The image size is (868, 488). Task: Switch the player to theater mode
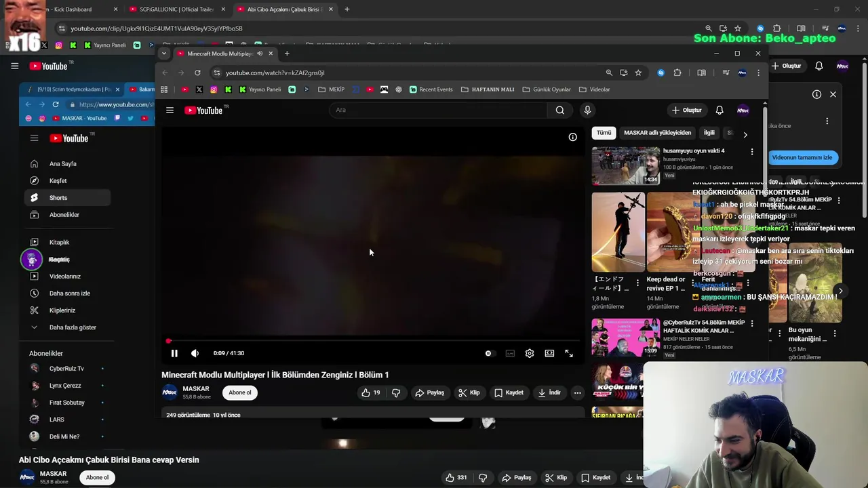(x=549, y=353)
